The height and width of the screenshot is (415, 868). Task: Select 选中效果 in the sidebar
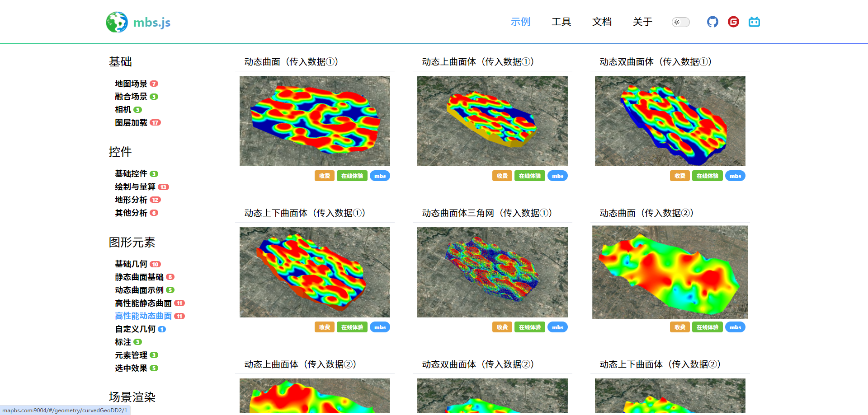pyautogui.click(x=131, y=368)
